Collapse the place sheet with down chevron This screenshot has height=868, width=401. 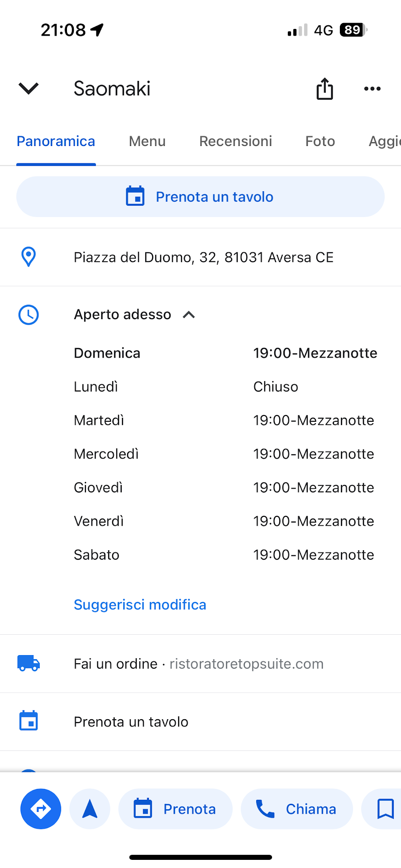29,89
